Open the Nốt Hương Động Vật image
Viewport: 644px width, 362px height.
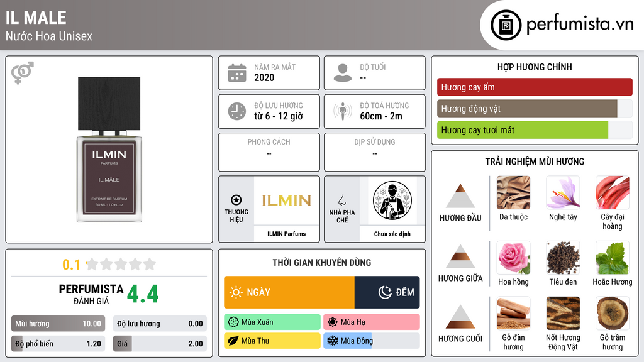point(563,313)
